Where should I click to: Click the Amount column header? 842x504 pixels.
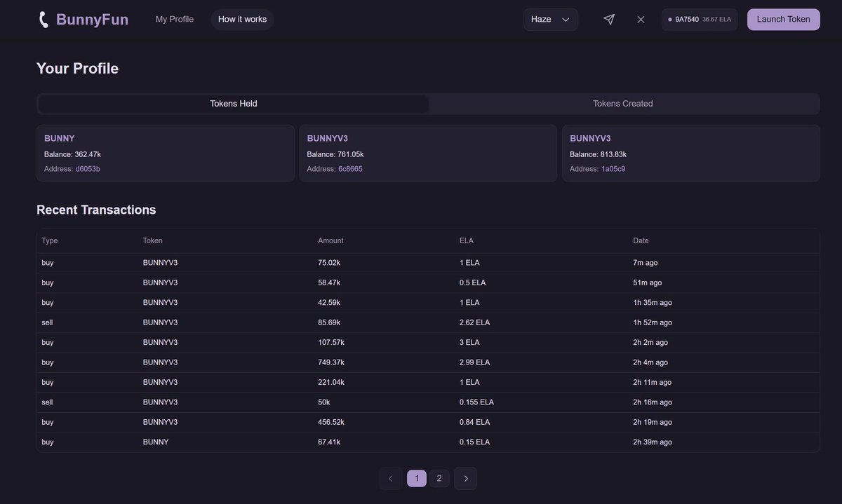[331, 240]
